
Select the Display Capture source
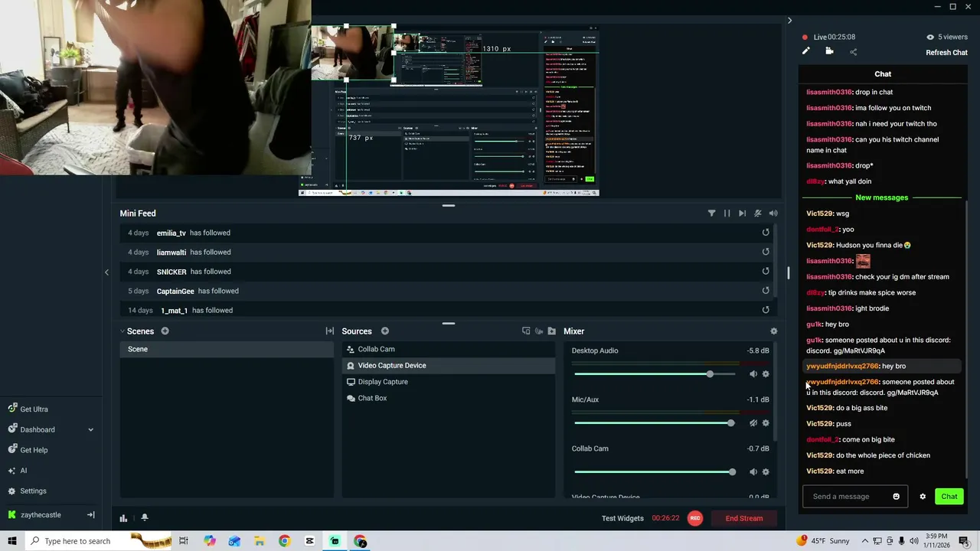pyautogui.click(x=448, y=382)
